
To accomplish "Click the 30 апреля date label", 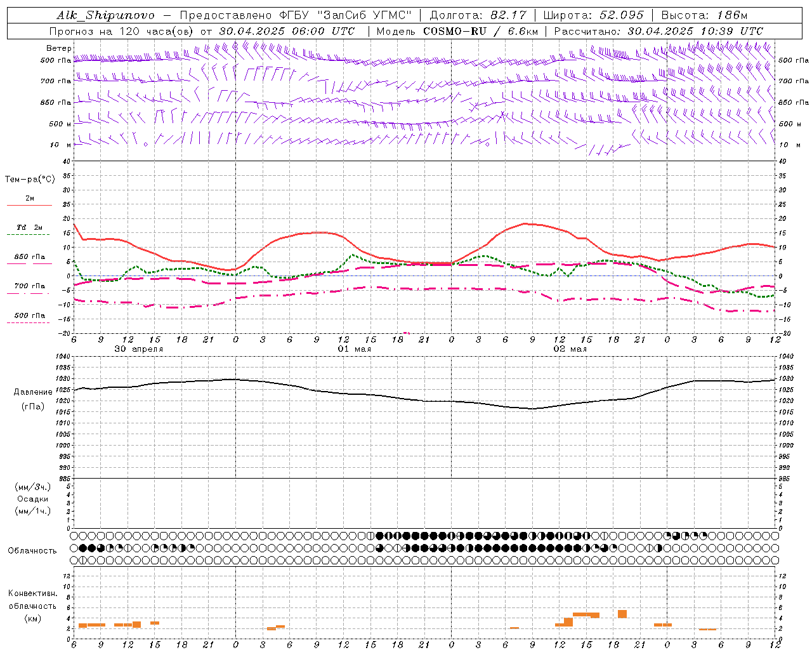I will coord(138,349).
